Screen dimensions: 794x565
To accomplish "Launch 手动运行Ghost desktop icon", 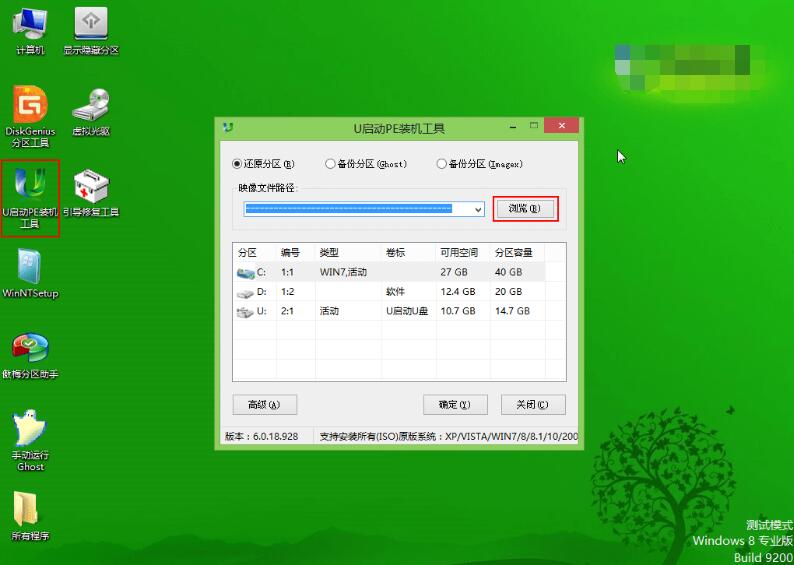I will (x=30, y=440).
